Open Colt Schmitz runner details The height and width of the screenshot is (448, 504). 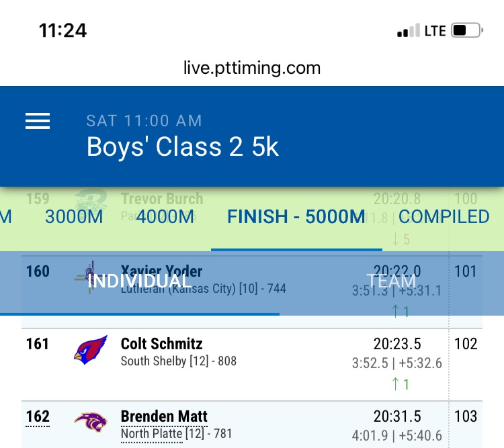(161, 344)
